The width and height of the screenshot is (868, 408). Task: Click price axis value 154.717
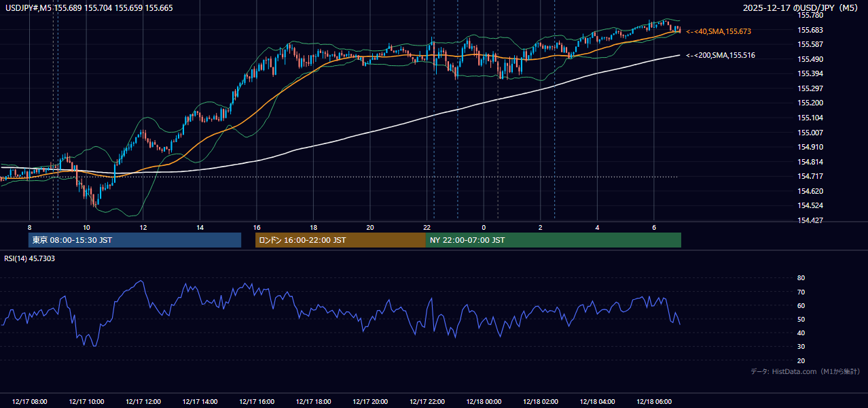tap(810, 176)
